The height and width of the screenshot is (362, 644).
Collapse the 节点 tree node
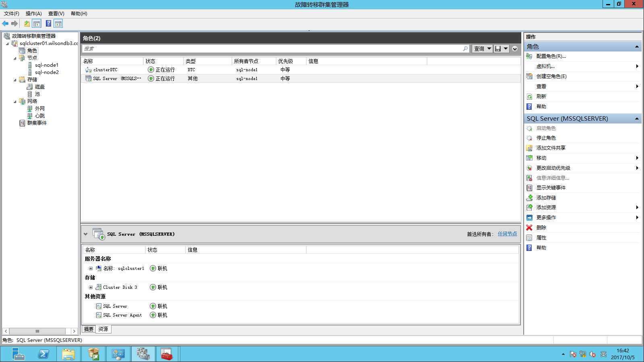point(15,58)
